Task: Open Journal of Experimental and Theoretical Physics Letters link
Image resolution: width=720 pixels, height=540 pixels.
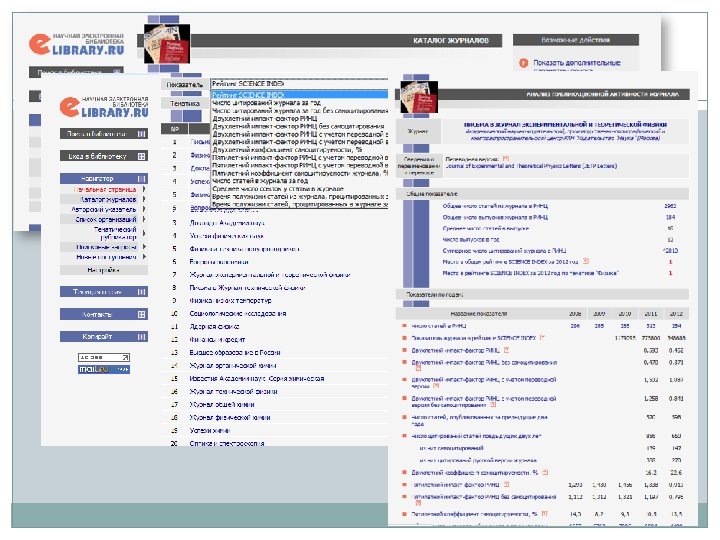Action: [x=531, y=166]
